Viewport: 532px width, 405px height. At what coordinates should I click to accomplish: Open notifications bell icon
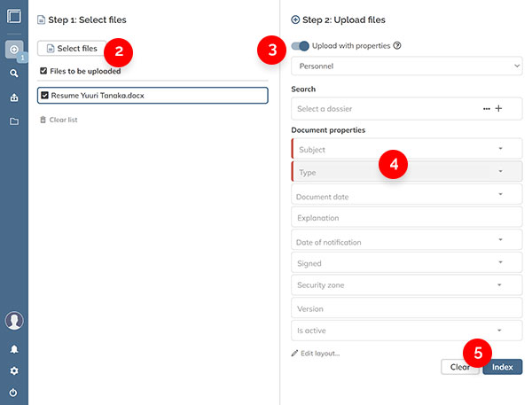tap(13, 349)
